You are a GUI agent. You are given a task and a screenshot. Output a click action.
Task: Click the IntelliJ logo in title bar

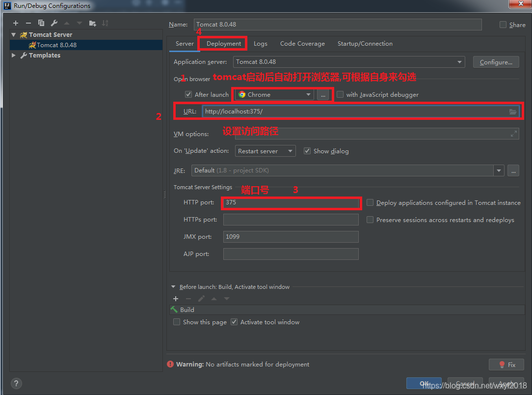7,5
